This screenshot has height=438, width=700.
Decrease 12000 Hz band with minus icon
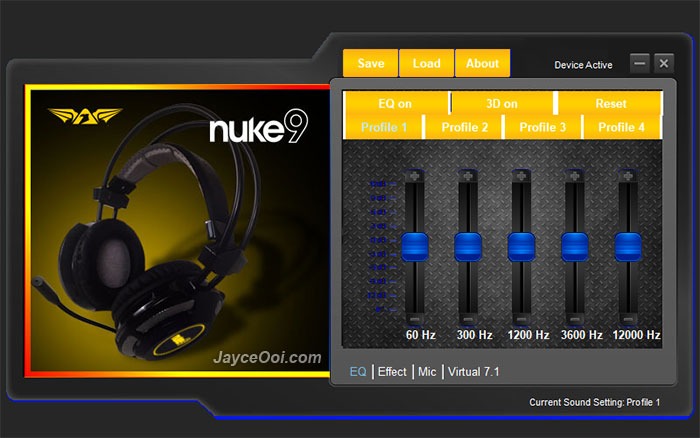tap(628, 319)
